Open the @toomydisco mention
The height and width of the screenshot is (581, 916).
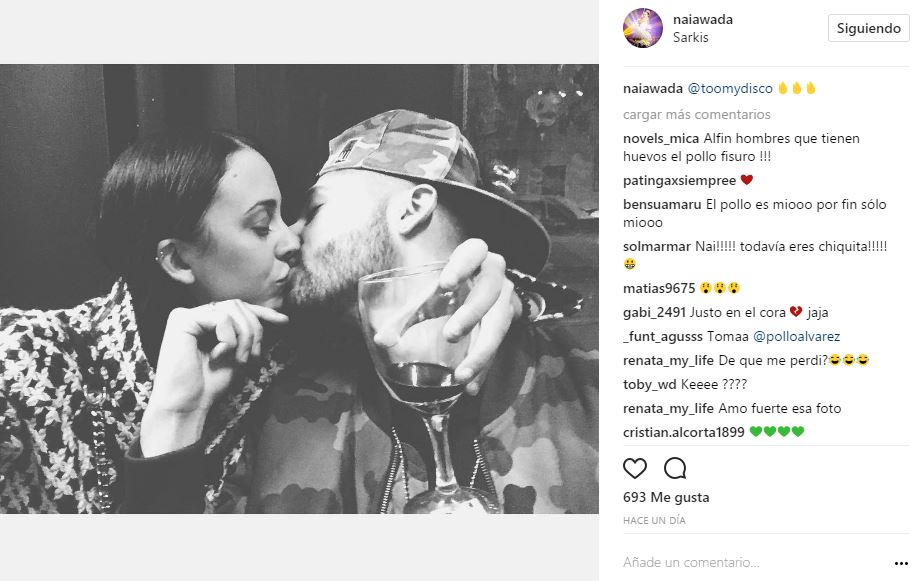tap(730, 89)
